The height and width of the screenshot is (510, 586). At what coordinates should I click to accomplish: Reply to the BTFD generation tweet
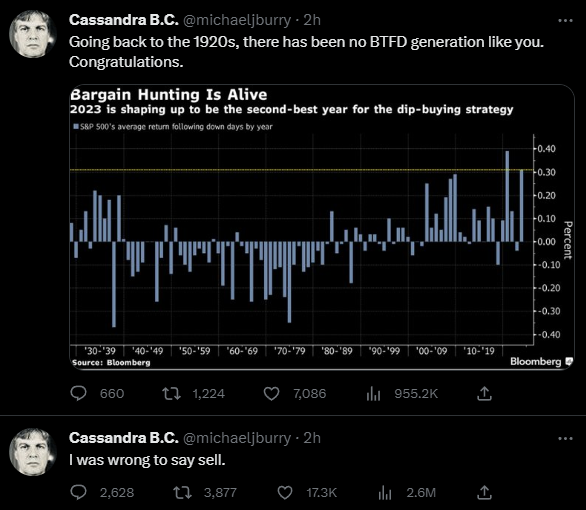tap(78, 393)
